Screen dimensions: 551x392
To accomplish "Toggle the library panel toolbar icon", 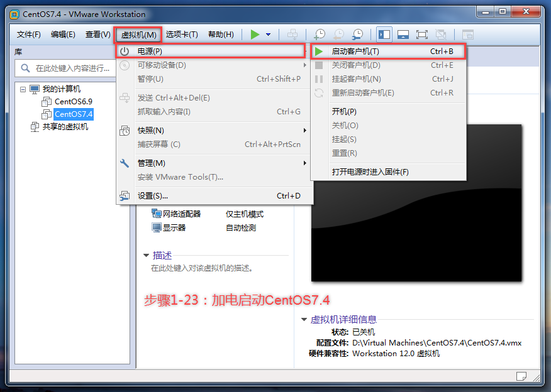I will [x=384, y=35].
